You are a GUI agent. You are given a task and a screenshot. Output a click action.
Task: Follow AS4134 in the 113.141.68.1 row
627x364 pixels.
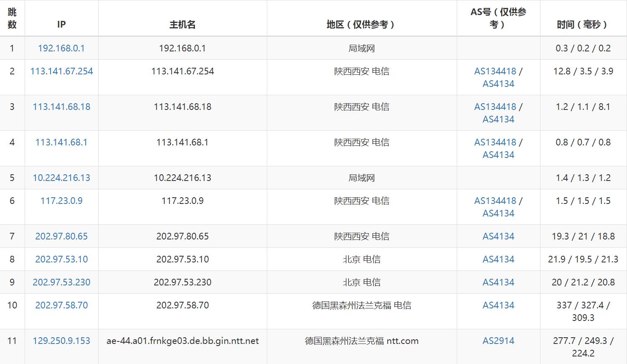click(x=498, y=155)
